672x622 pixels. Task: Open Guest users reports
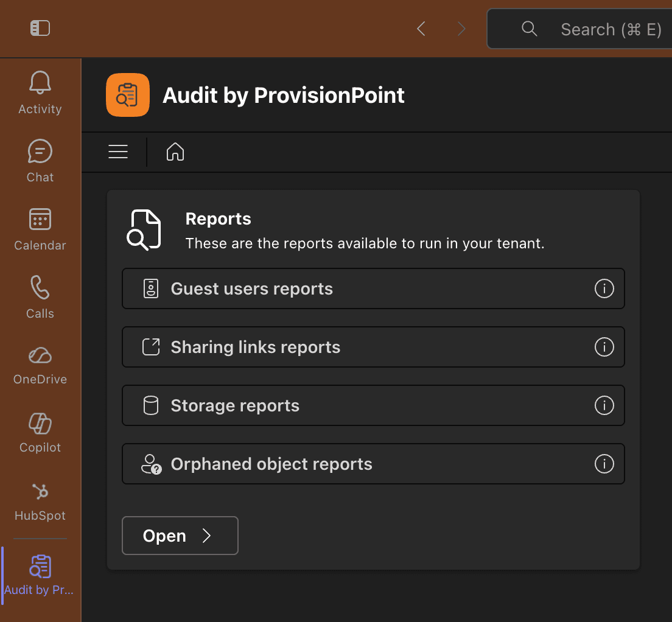(x=373, y=288)
